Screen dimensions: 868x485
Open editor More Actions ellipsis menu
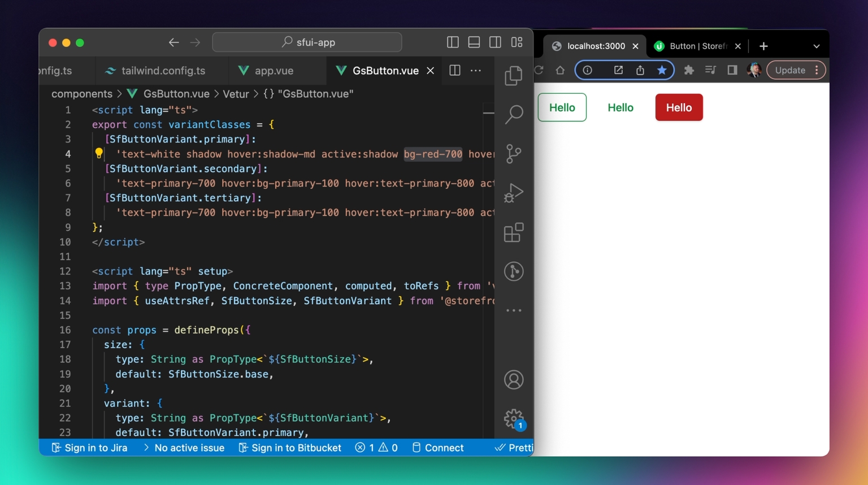coord(476,71)
